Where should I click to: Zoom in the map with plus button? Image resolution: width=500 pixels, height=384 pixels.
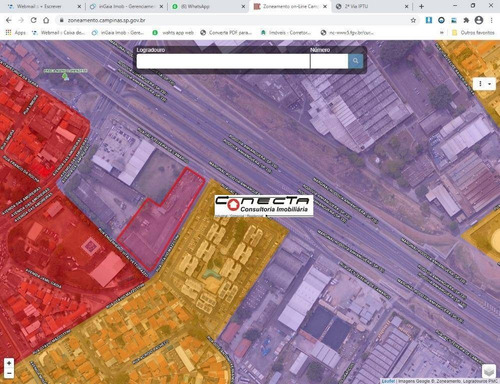pyautogui.click(x=9, y=363)
